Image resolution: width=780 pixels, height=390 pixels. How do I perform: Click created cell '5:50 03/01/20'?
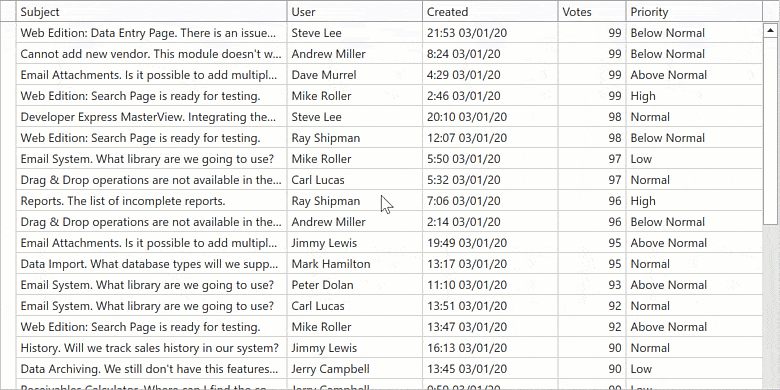coord(490,159)
